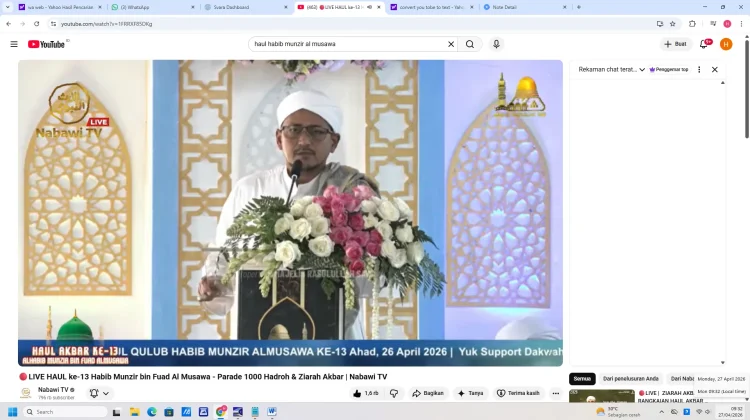Open Chrome three-dot menu
Image resolution: width=750 pixels, height=420 pixels.
741,23
